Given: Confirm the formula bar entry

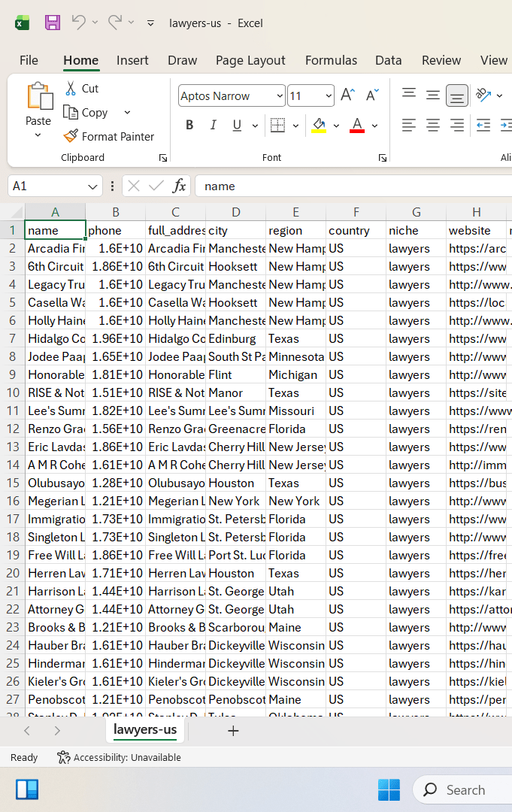Looking at the screenshot, I should tap(156, 186).
